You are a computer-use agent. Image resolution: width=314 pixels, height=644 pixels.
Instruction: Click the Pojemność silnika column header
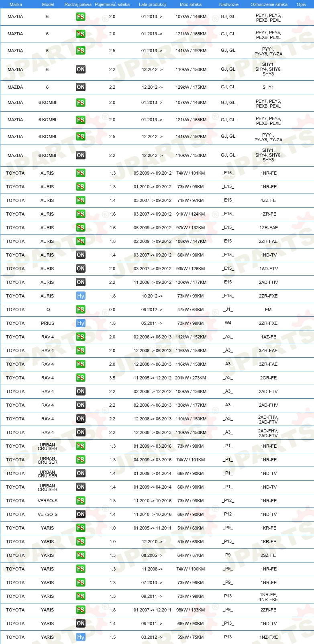[x=112, y=4]
